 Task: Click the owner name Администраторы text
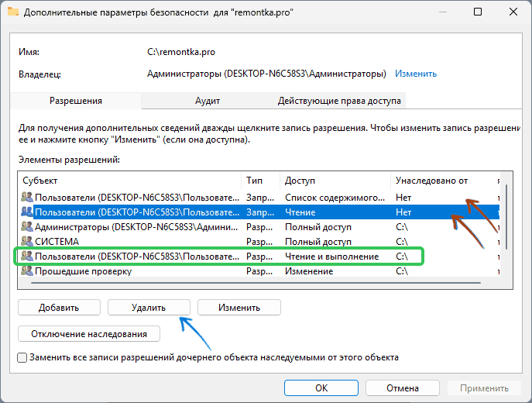tap(266, 74)
